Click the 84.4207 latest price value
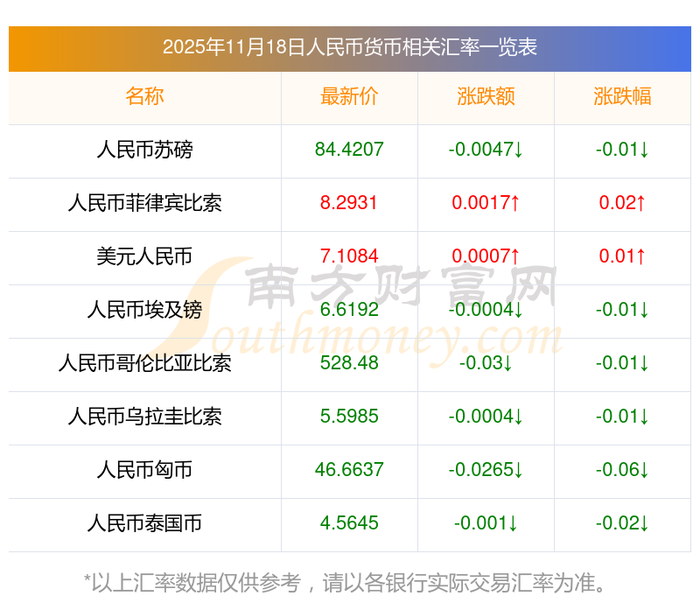This screenshot has width=700, height=610. [349, 150]
